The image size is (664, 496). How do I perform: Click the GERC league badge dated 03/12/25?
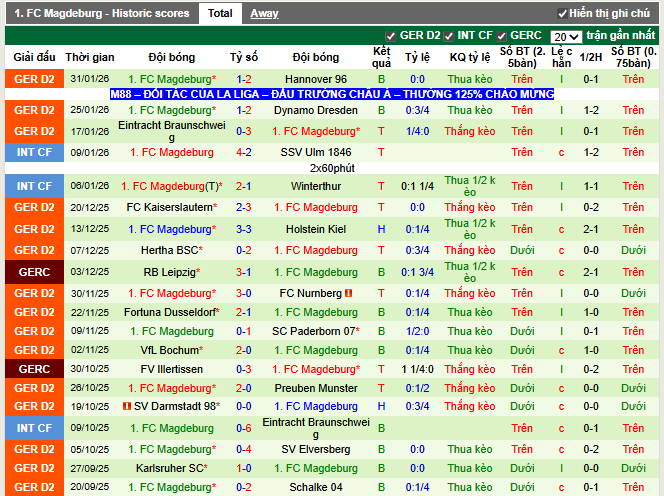click(34, 272)
